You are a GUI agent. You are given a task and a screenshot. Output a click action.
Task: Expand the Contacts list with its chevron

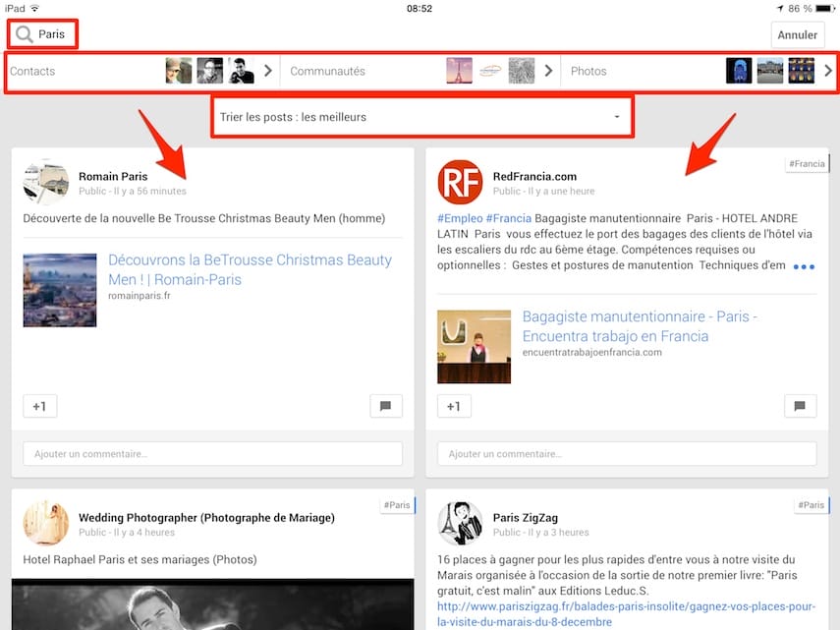pyautogui.click(x=266, y=70)
